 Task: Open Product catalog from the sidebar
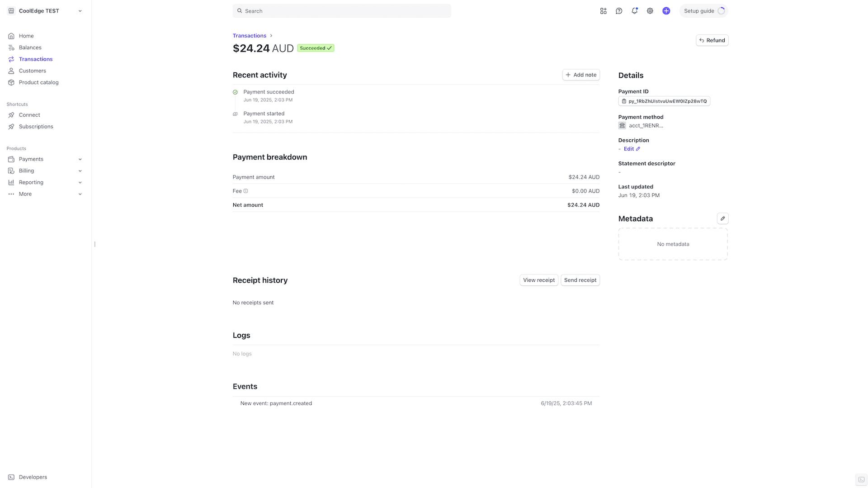(x=38, y=82)
